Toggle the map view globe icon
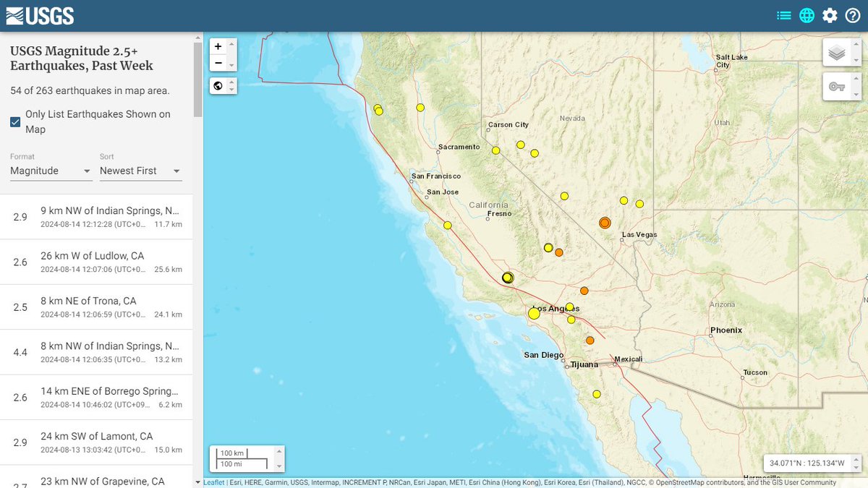 point(807,15)
